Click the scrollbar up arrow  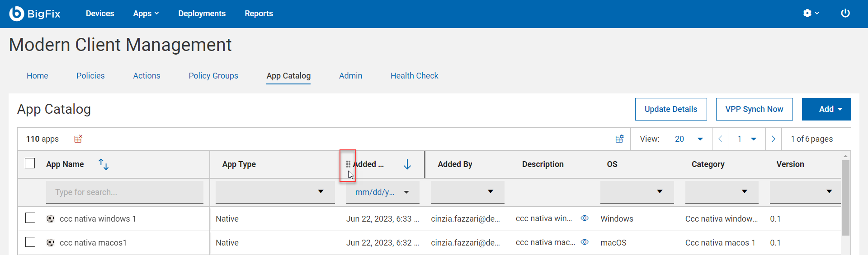coord(845,156)
